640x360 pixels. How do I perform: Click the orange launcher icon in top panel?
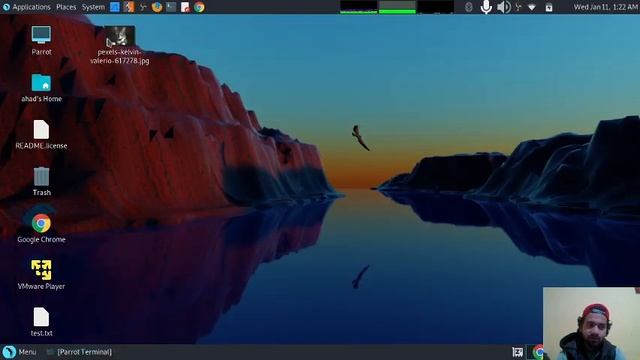(x=129, y=7)
